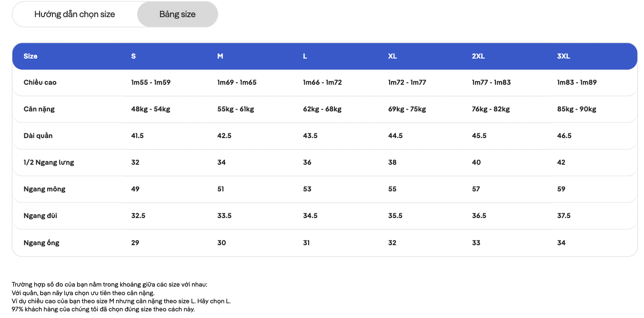Select the Dài quần row label
This screenshot has height=318, width=644.
click(38, 136)
